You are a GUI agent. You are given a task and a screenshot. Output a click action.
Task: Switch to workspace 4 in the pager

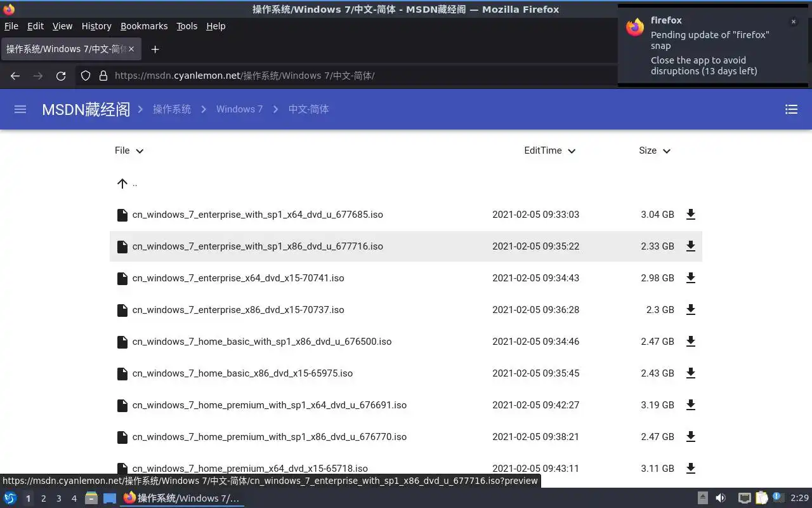coord(74,498)
